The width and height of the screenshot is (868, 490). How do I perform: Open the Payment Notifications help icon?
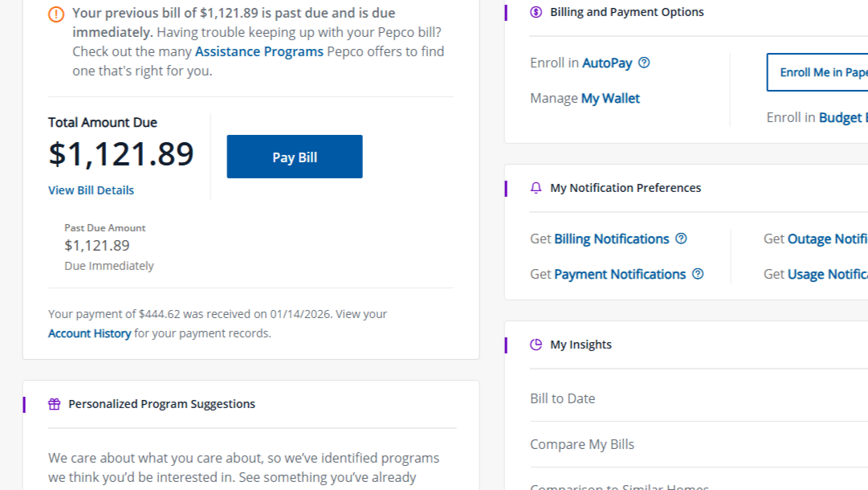coord(698,274)
